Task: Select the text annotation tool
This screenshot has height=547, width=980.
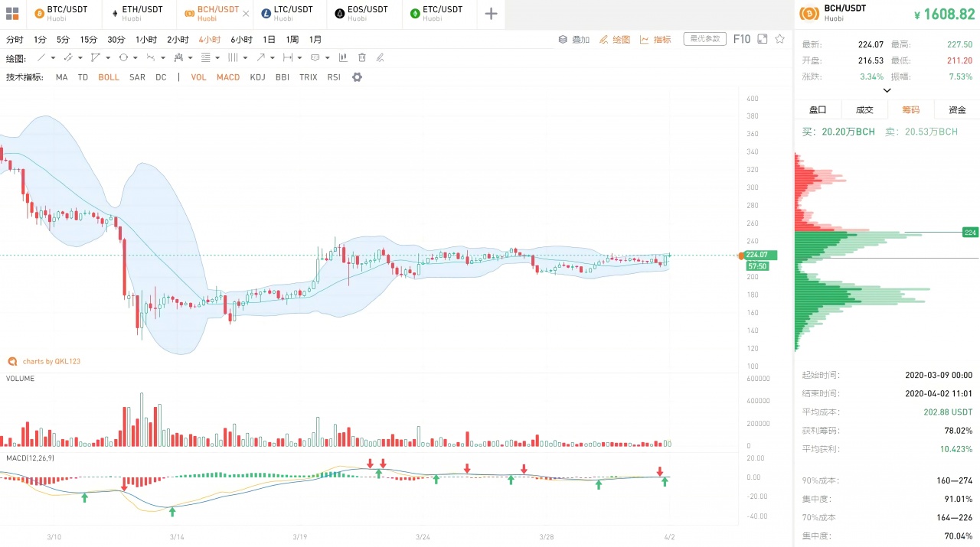Action: pyautogui.click(x=315, y=57)
